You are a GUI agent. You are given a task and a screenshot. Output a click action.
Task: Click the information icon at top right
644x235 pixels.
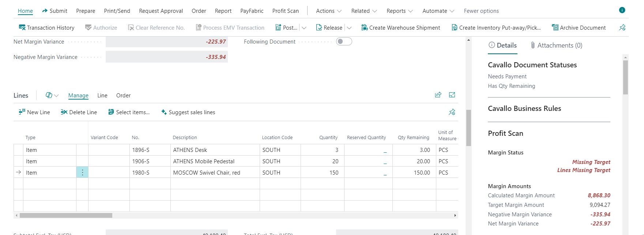pyautogui.click(x=622, y=10)
